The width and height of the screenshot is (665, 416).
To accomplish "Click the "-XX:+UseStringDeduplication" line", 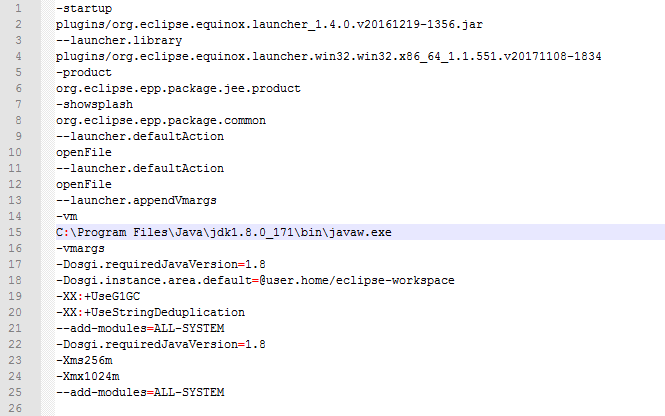I will pos(151,313).
